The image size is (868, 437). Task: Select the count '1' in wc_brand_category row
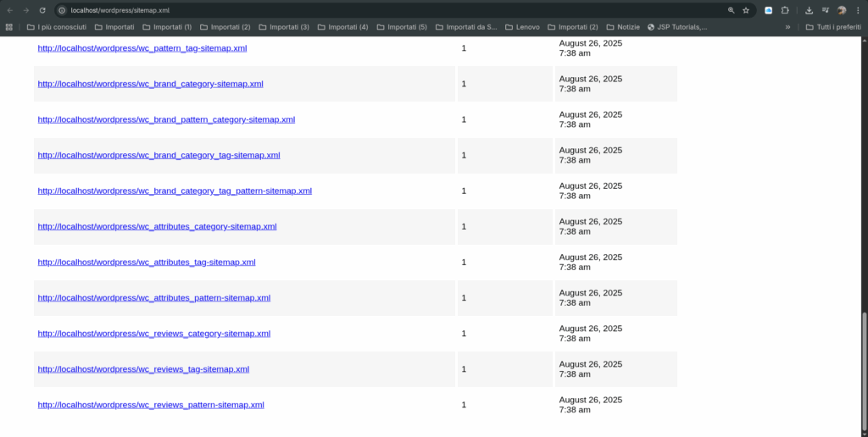464,84
